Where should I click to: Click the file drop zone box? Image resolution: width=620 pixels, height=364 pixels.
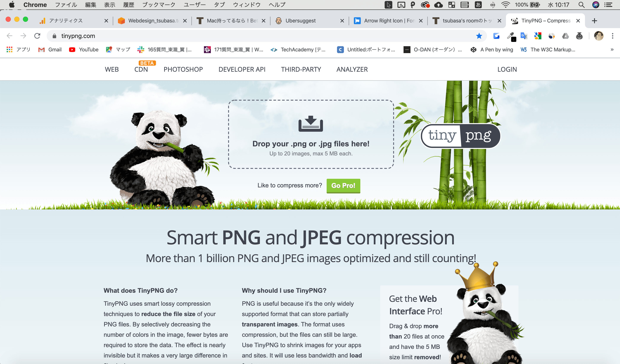tap(311, 134)
